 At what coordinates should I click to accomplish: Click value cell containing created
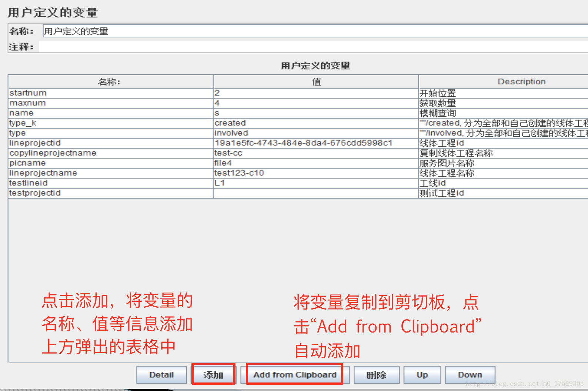[x=316, y=123]
